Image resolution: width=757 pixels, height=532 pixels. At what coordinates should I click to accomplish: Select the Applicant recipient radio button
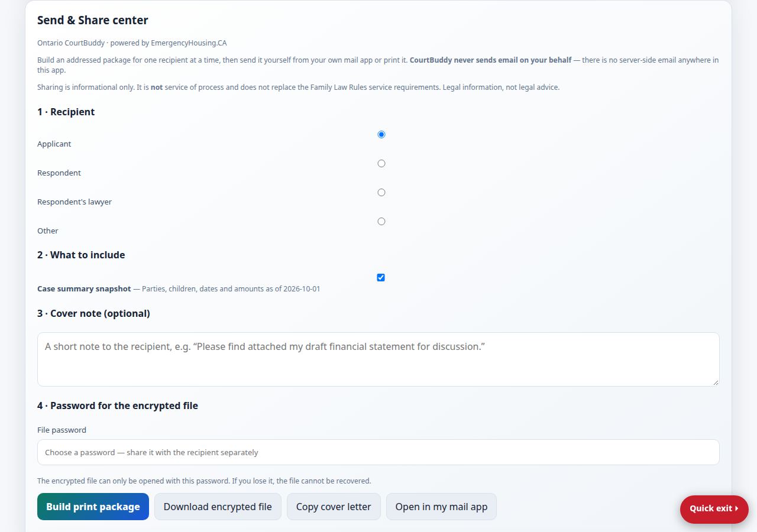[x=381, y=135]
